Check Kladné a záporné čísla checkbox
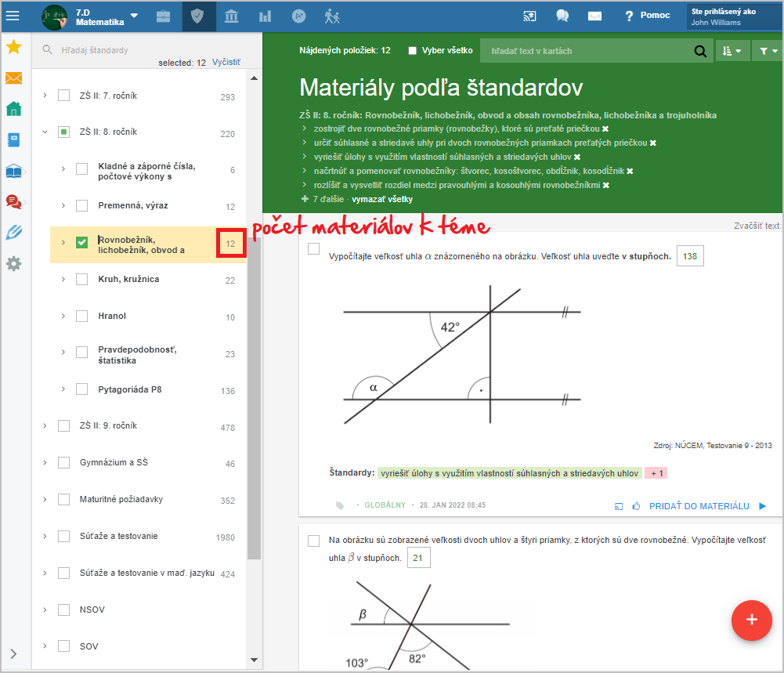Image resolution: width=784 pixels, height=673 pixels. 82,169
